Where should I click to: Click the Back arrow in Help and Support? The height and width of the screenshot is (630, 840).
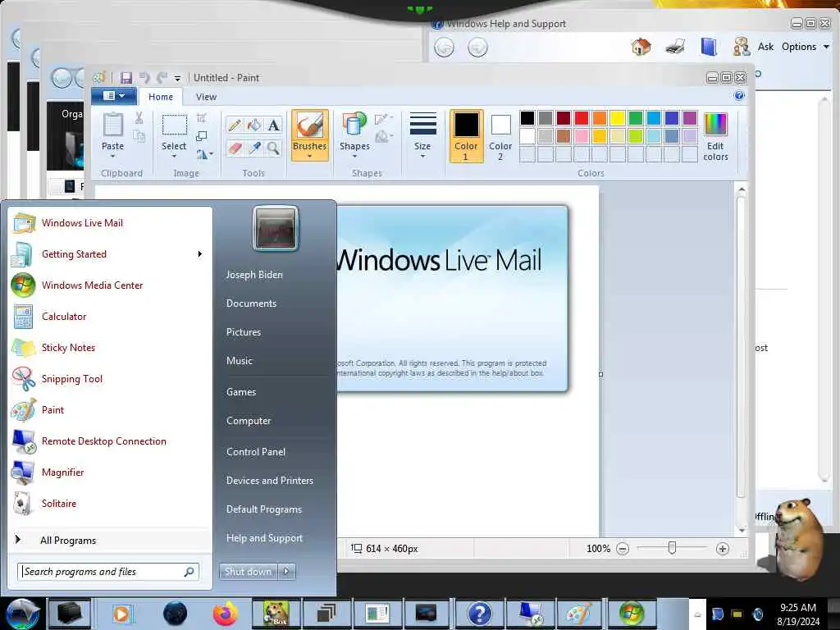click(444, 48)
